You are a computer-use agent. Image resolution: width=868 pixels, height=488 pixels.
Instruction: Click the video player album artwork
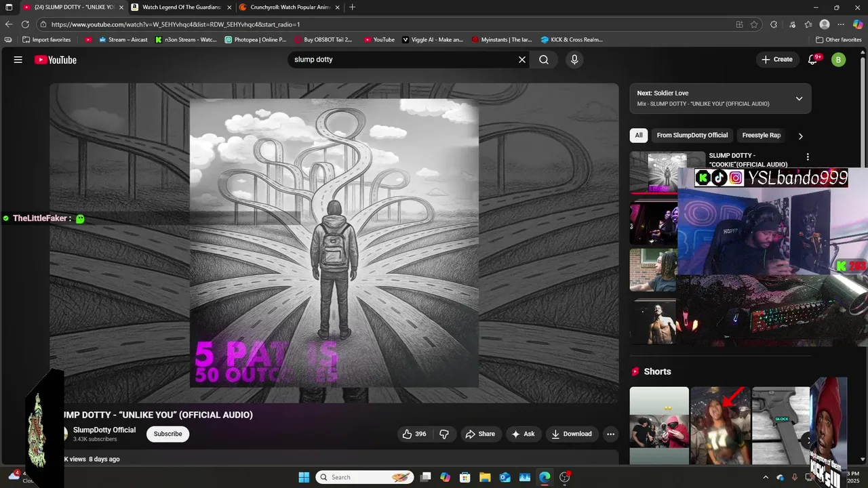point(334,243)
